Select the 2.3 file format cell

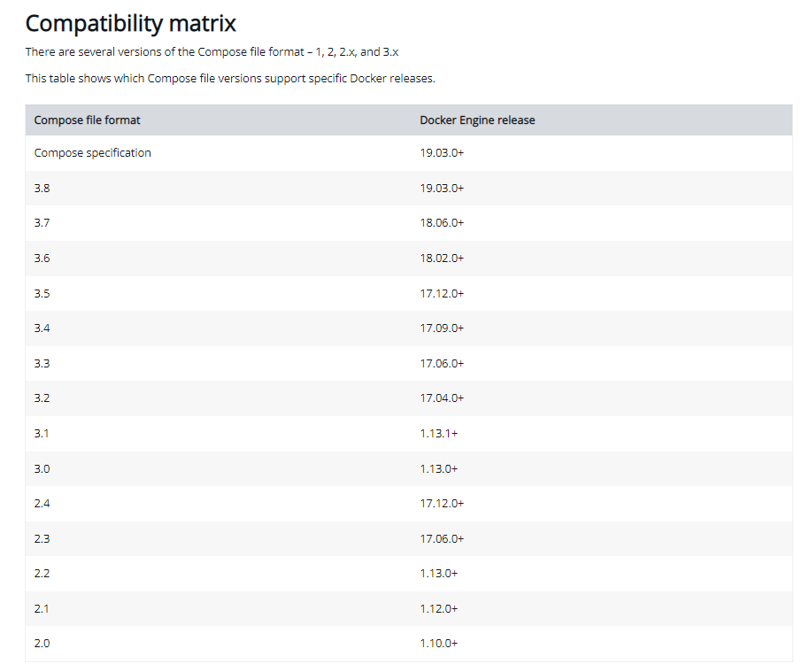[42, 538]
